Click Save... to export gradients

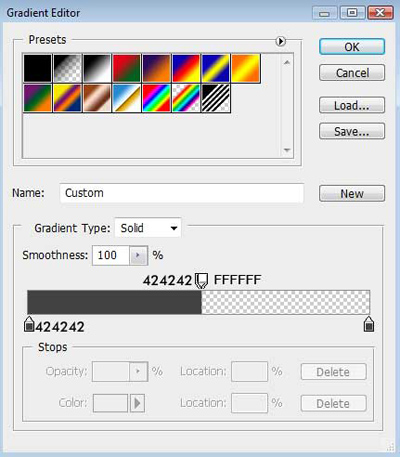pyautogui.click(x=352, y=132)
